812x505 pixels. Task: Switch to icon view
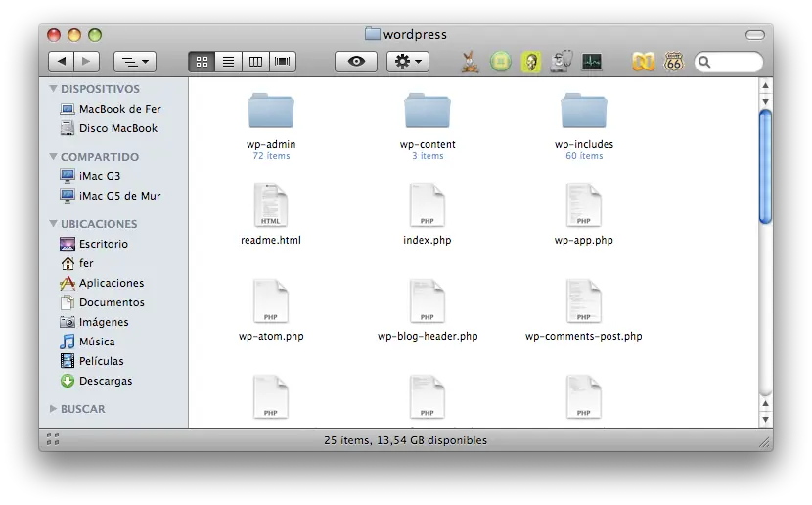(x=202, y=62)
